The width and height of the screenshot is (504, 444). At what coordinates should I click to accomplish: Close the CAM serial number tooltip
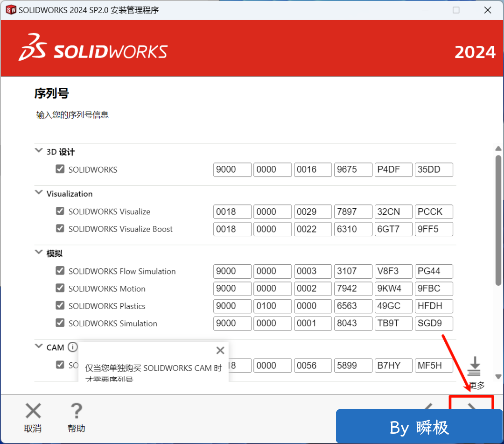220,350
